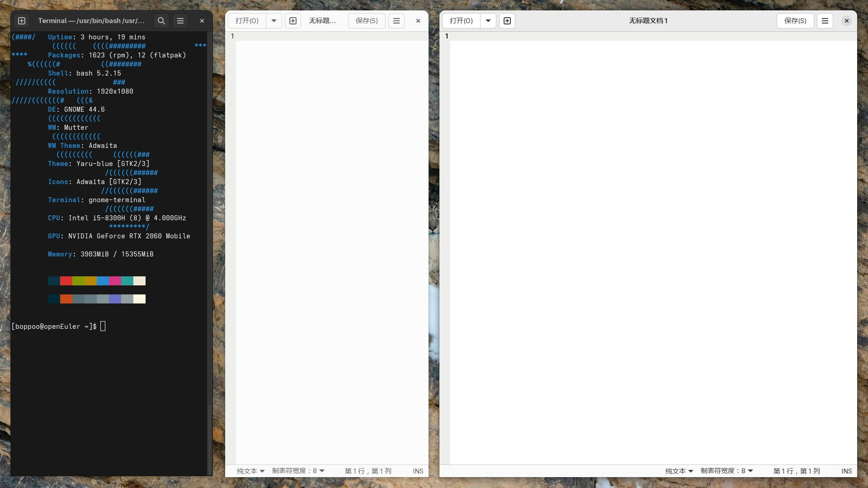Open 制表符宽度 dropdown in the narrow gedit window
This screenshot has width=868, height=488.
coord(298,471)
